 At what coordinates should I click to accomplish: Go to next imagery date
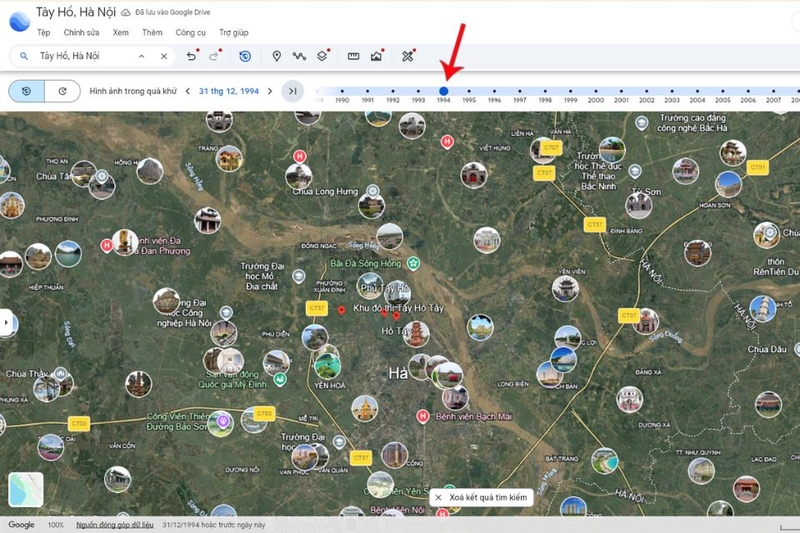[x=270, y=91]
